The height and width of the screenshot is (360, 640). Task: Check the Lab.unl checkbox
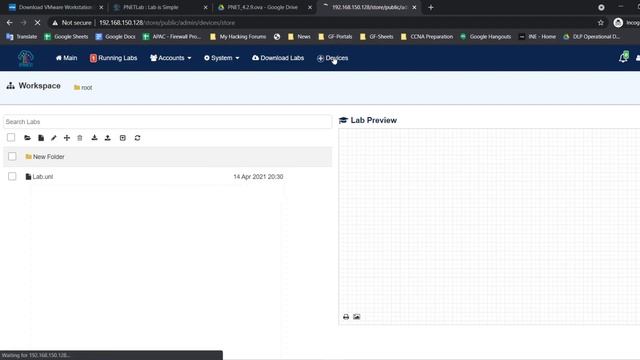click(12, 176)
